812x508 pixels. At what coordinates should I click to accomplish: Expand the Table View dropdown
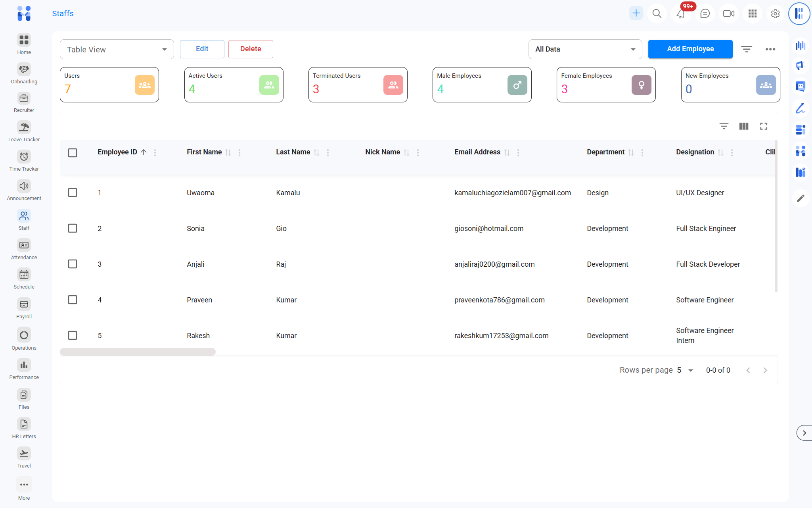tap(117, 50)
